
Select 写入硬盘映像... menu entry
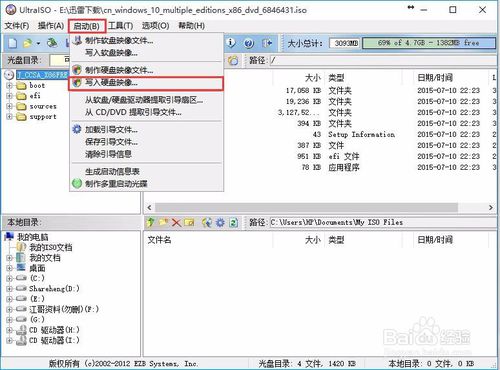pos(146,83)
